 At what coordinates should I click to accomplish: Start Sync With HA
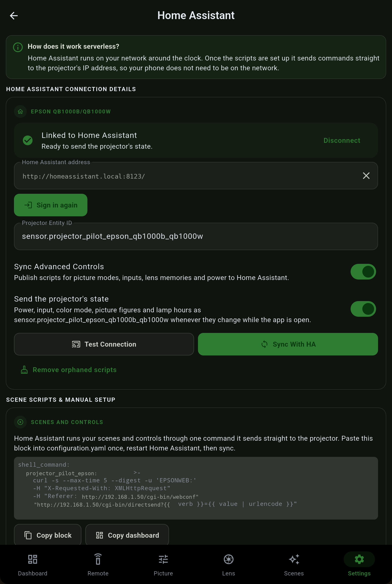288,344
